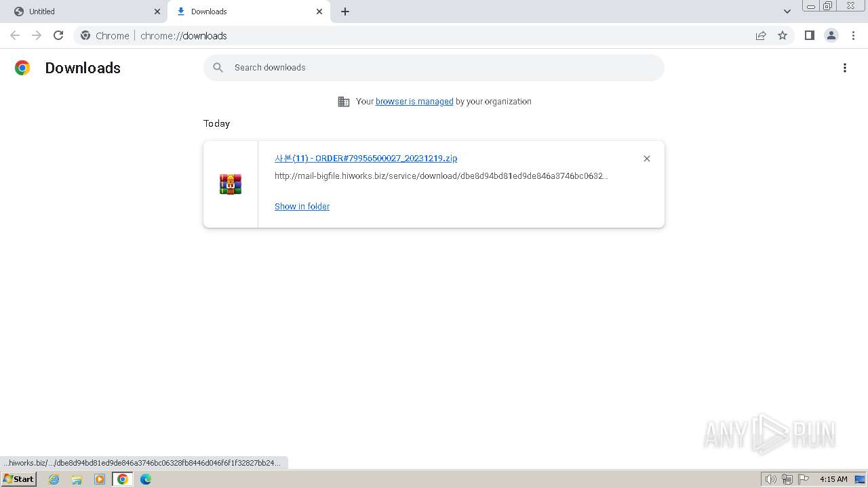Click the network tray icon
Screen dimensions: 868x488
click(x=787, y=479)
